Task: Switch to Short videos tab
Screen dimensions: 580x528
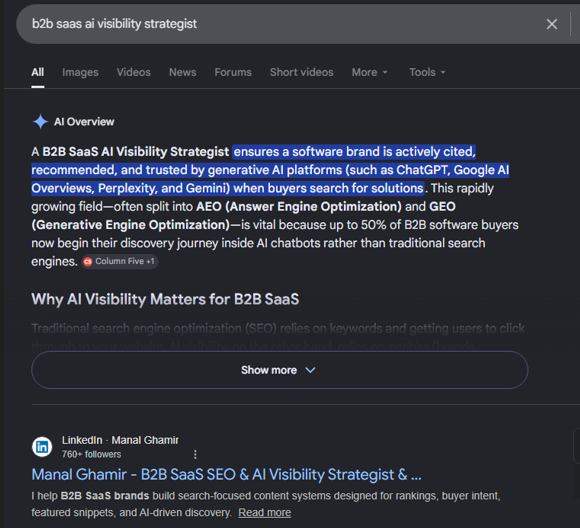Action: [301, 72]
